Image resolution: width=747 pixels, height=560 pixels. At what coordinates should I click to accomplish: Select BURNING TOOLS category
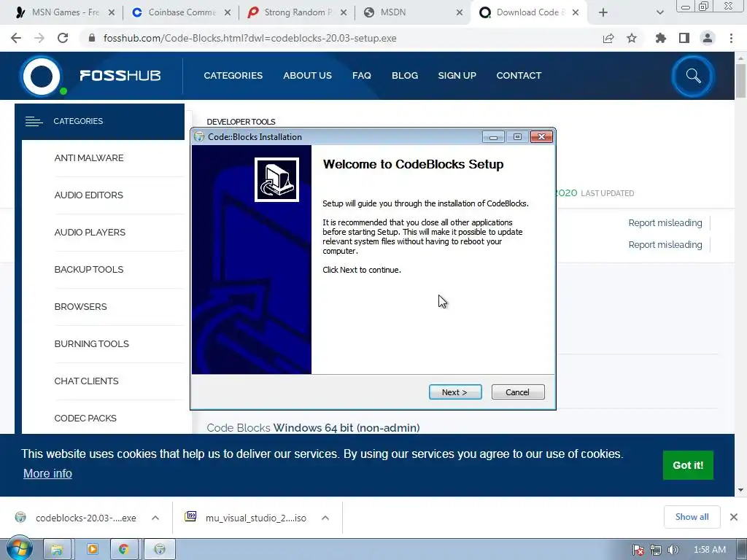coord(91,344)
